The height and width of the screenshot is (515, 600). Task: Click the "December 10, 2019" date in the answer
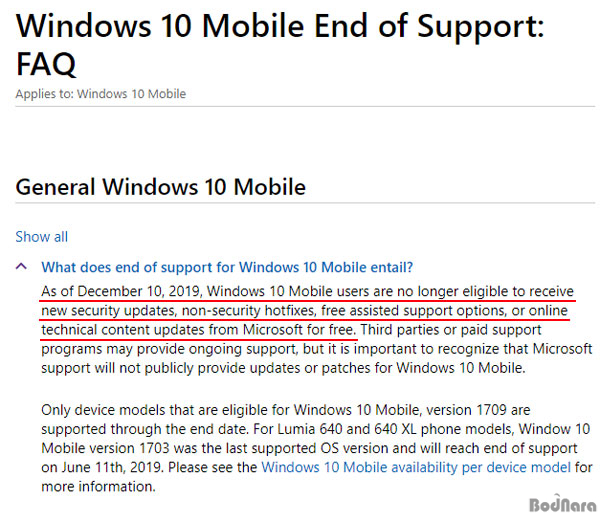point(139,292)
